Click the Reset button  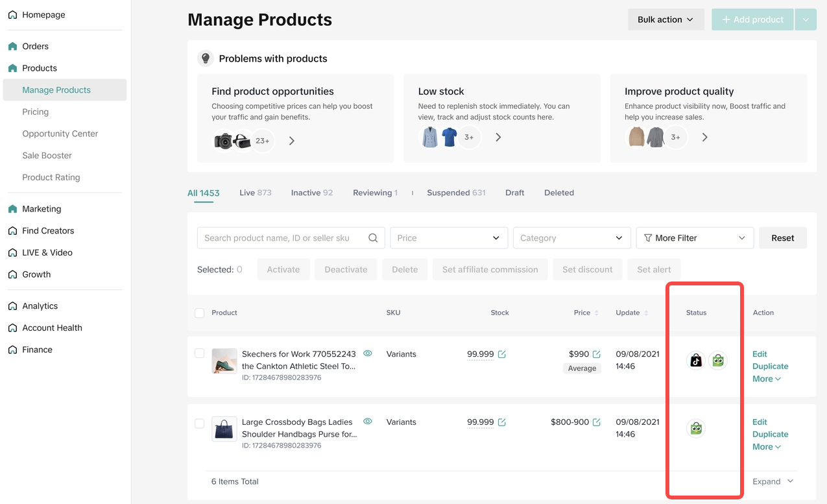782,238
